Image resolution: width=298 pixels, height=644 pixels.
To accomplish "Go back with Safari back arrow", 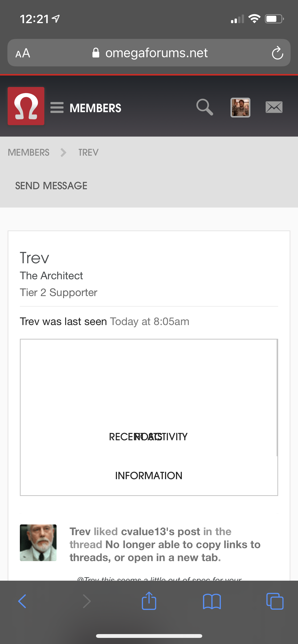I will [22, 602].
